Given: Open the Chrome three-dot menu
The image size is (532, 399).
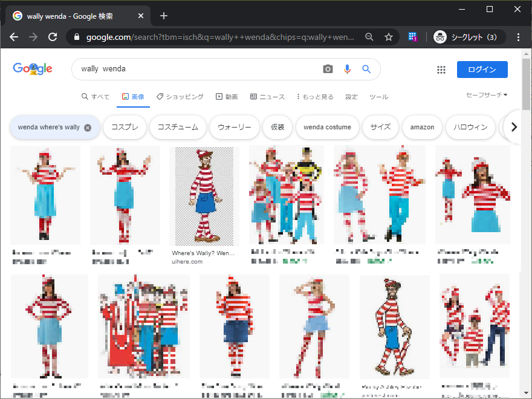Looking at the screenshot, I should click(518, 37).
